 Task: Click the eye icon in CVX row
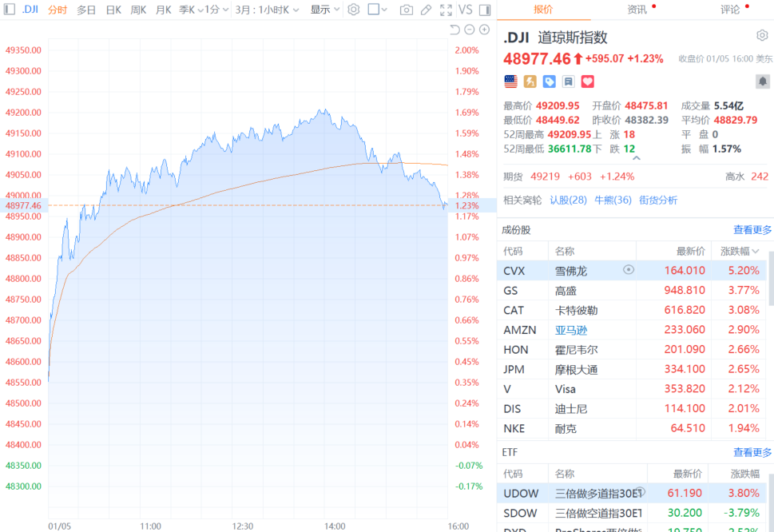coord(629,269)
